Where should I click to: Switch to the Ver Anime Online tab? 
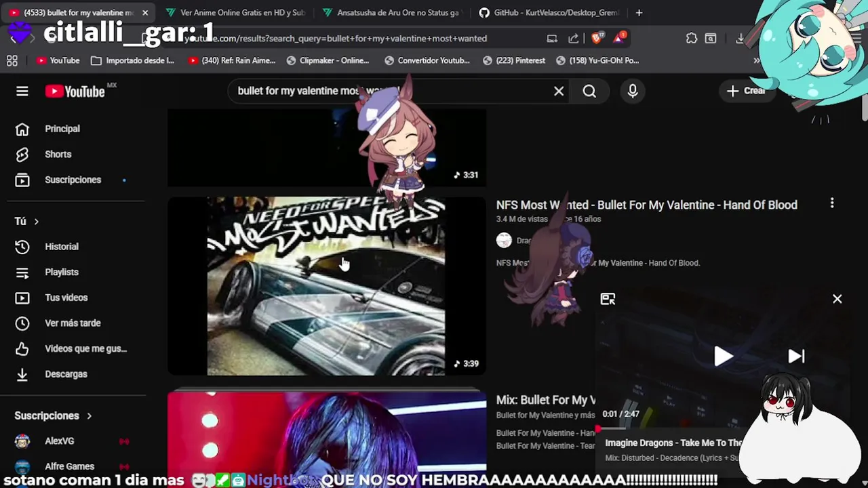[x=235, y=12]
